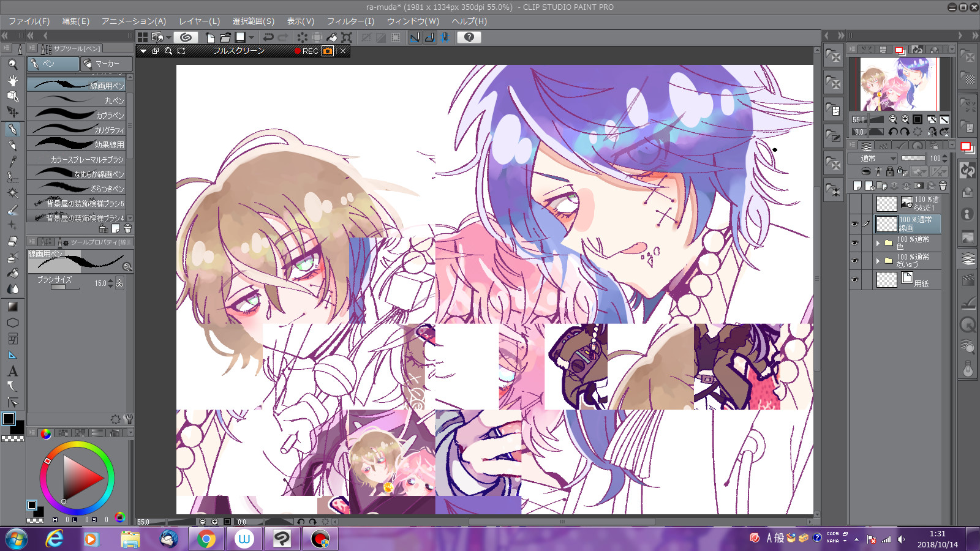Rotate navigator view left
980x551 pixels.
893,132
